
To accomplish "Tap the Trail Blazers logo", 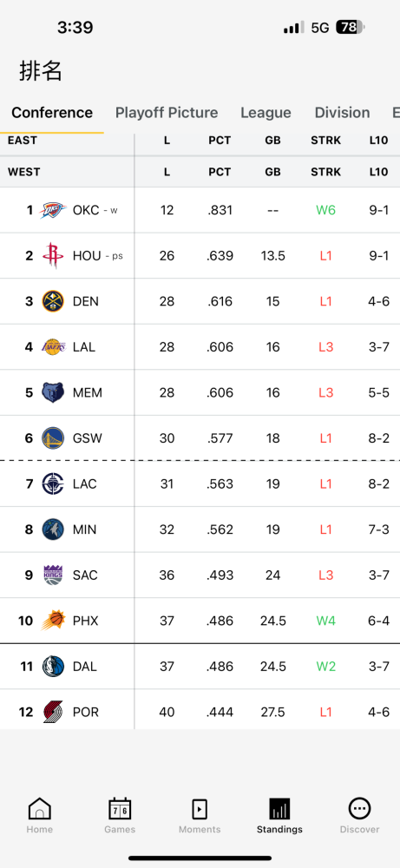I will tap(53, 712).
